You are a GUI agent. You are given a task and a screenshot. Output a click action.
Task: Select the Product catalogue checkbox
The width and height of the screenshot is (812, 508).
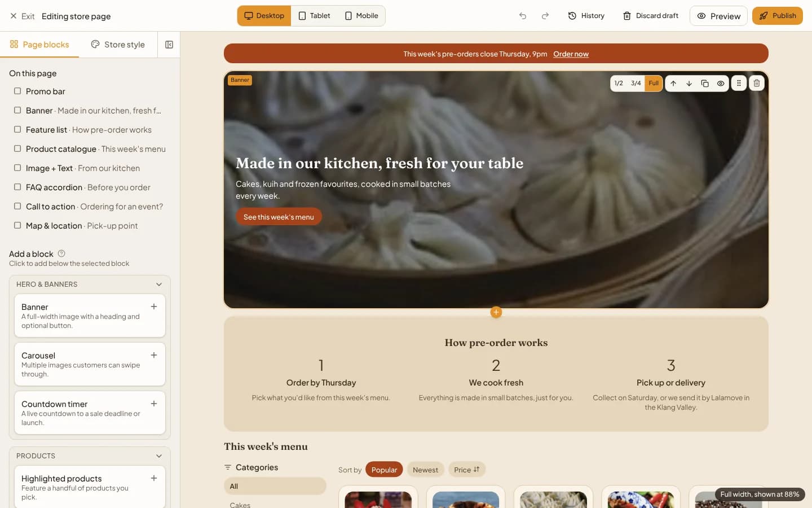[x=17, y=148]
